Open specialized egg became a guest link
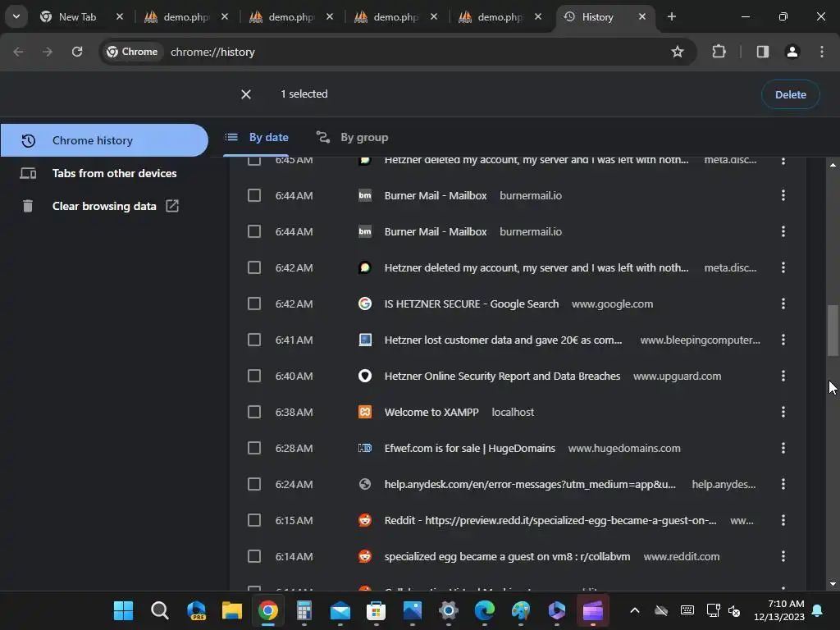Screen dimensions: 840x630 [507, 557]
